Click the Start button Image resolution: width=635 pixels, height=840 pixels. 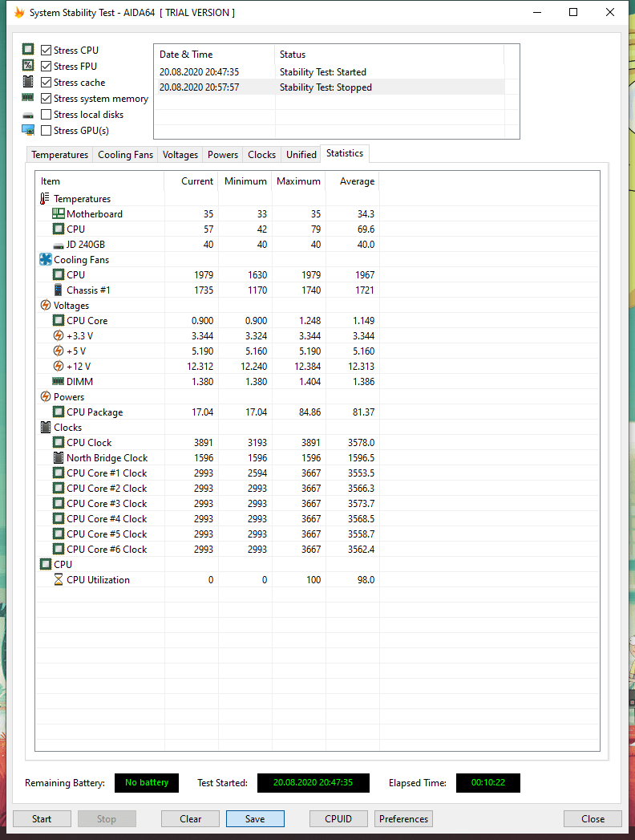pos(42,818)
